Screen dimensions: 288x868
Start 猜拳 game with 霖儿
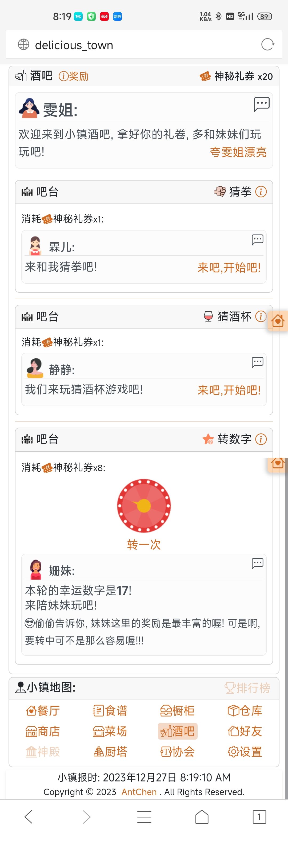[229, 268]
